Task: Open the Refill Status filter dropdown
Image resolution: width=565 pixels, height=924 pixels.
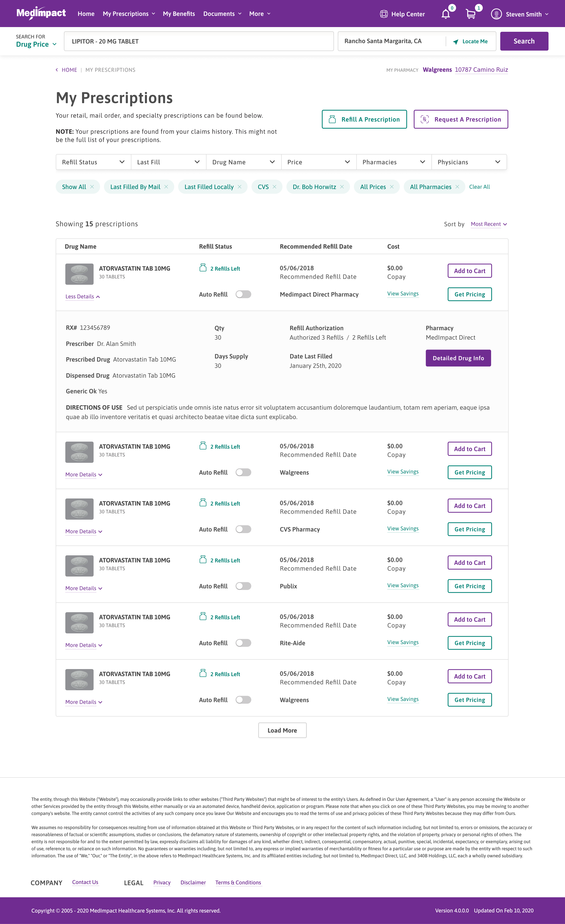Action: 93,162
